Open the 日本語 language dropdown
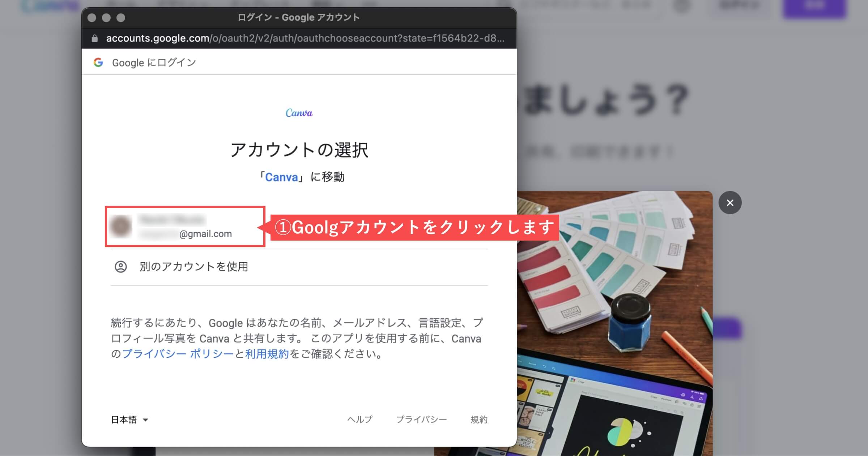The image size is (868, 456). click(129, 420)
